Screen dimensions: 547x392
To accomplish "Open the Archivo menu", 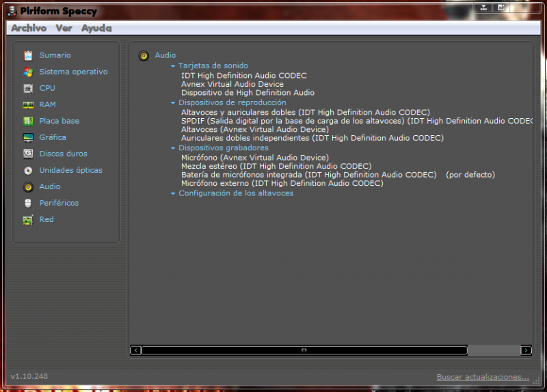I will [29, 28].
